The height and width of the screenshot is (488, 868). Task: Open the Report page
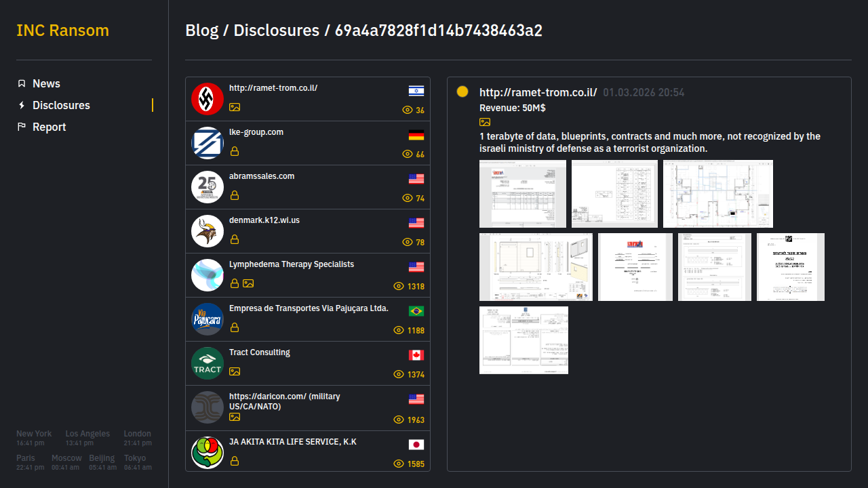coord(49,127)
